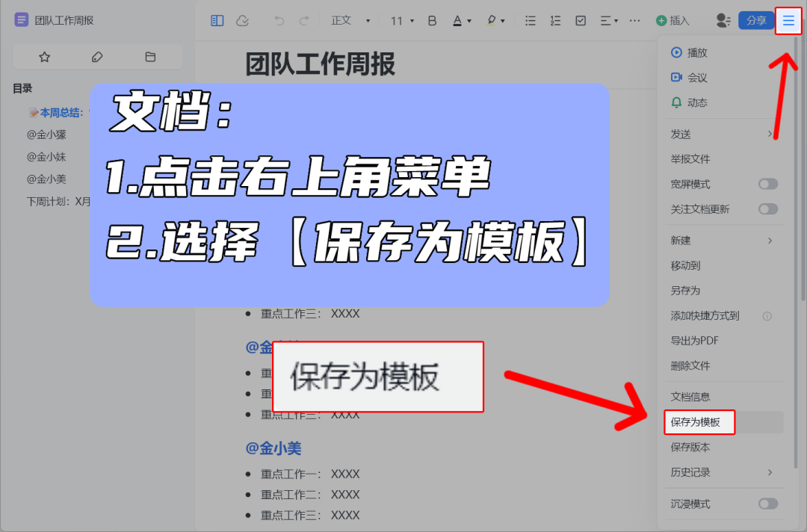The image size is (807, 532).
Task: Click the collaborators icon near 分享
Action: pos(722,20)
